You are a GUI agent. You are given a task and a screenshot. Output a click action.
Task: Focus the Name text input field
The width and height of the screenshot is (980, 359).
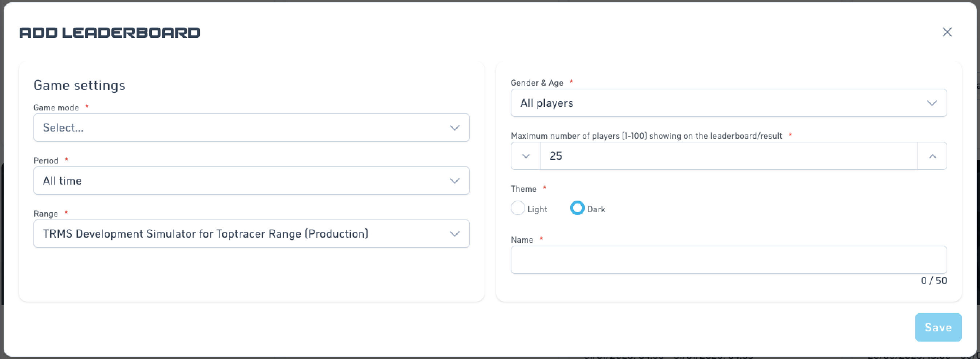729,260
